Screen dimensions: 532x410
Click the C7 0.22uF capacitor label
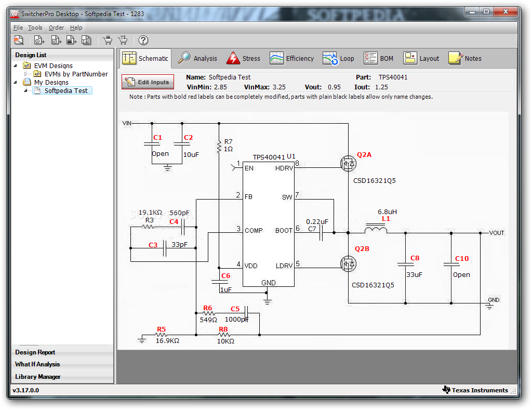[317, 225]
